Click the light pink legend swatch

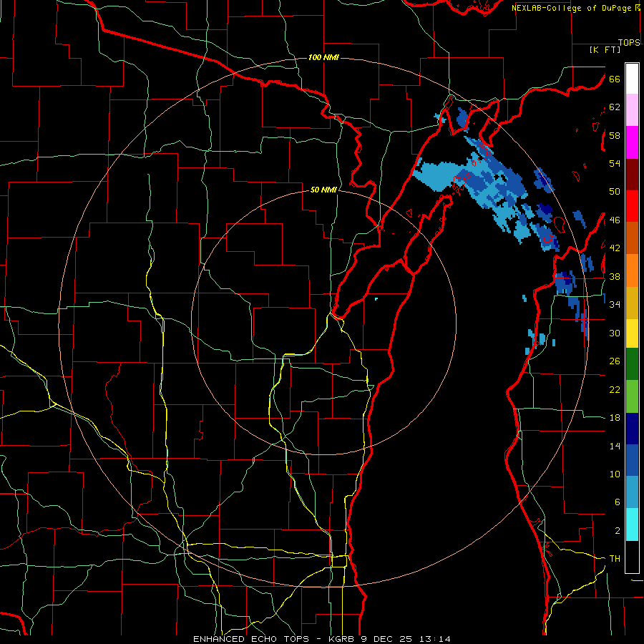click(x=632, y=110)
